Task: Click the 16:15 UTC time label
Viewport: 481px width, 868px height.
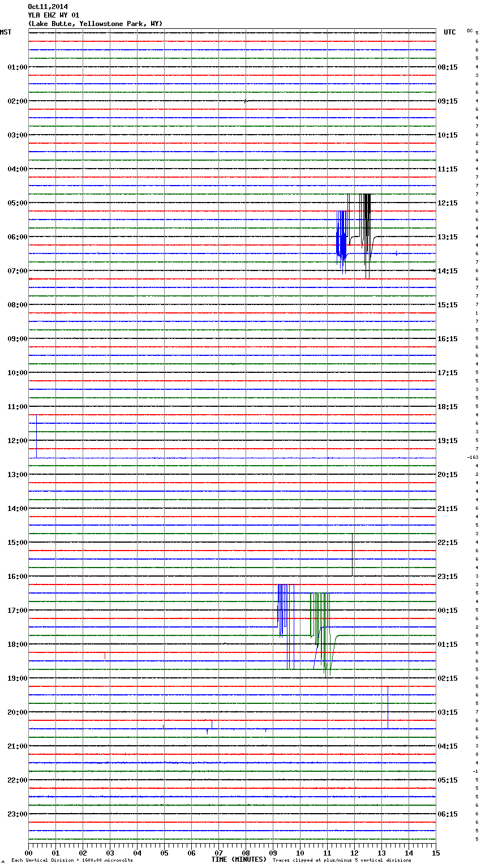Action: click(448, 339)
